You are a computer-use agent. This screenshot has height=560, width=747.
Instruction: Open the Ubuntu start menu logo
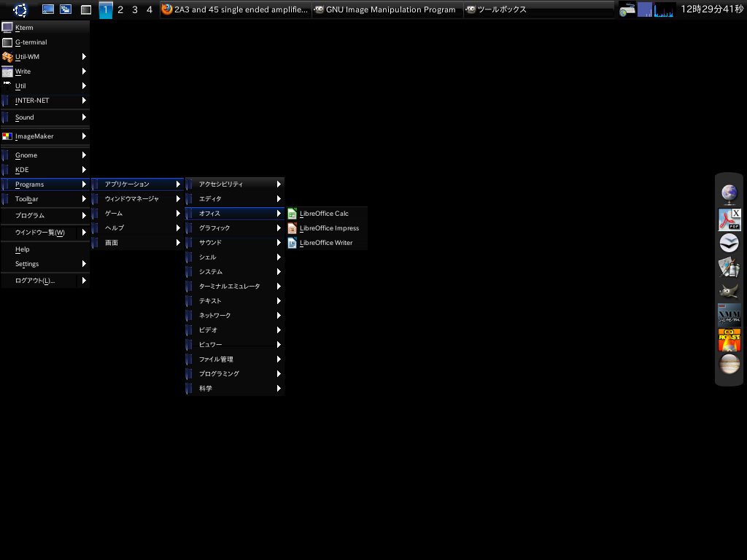pos(20,9)
